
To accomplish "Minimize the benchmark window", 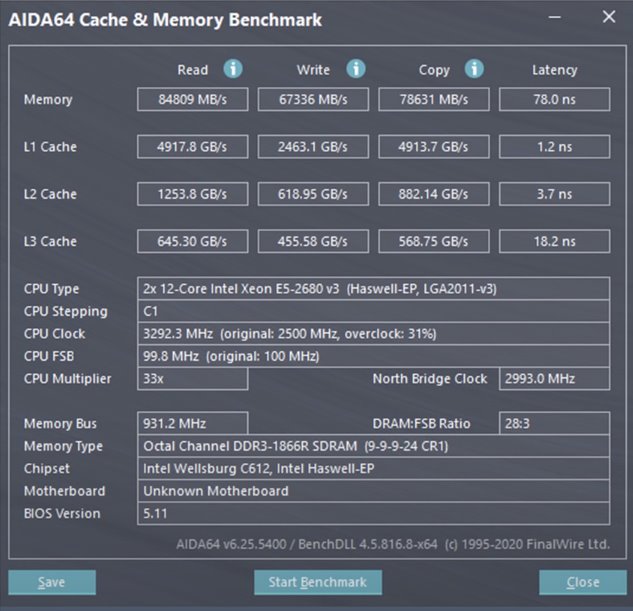I will 555,17.
